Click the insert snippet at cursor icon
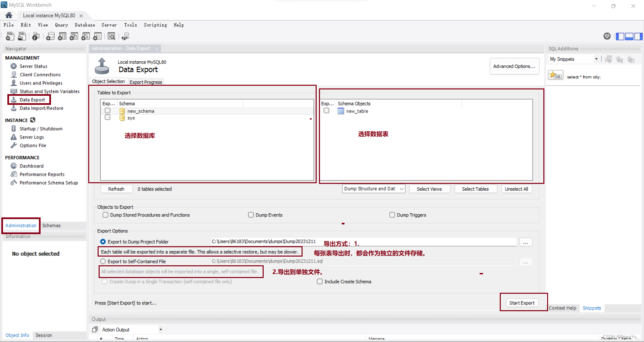Viewport: 644px width, 342px height. click(x=620, y=59)
